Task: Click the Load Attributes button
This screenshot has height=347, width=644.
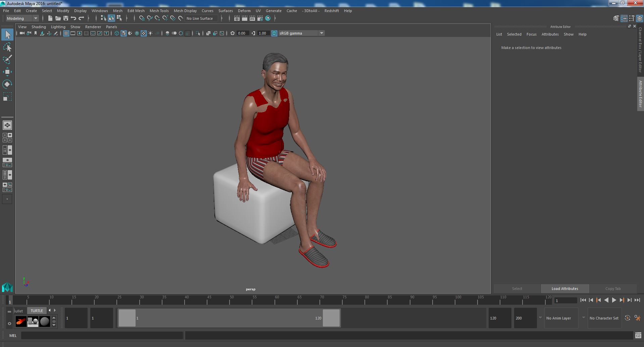Action: click(565, 289)
